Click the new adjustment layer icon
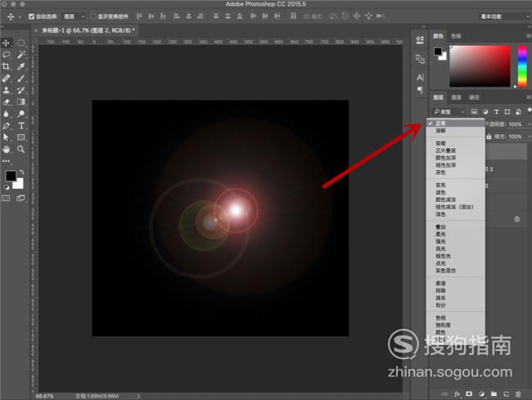This screenshot has height=400, width=532. click(481, 394)
